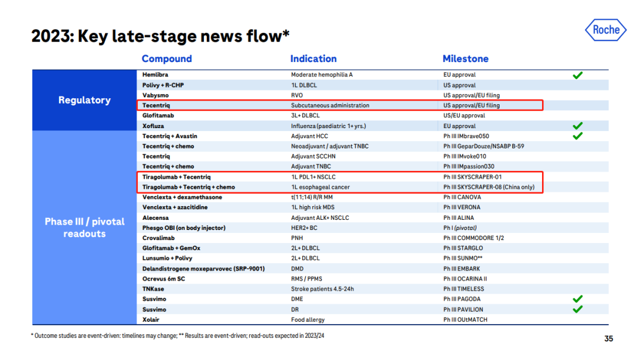Click the 'PNH' indication cell

[296, 238]
